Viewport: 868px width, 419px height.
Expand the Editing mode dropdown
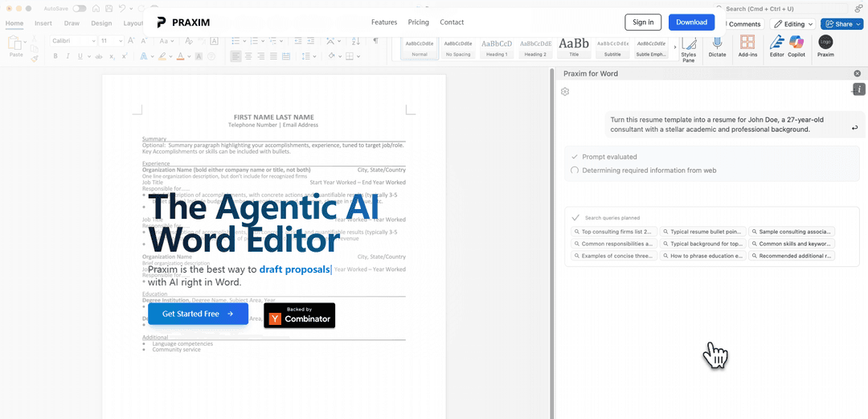pos(793,24)
